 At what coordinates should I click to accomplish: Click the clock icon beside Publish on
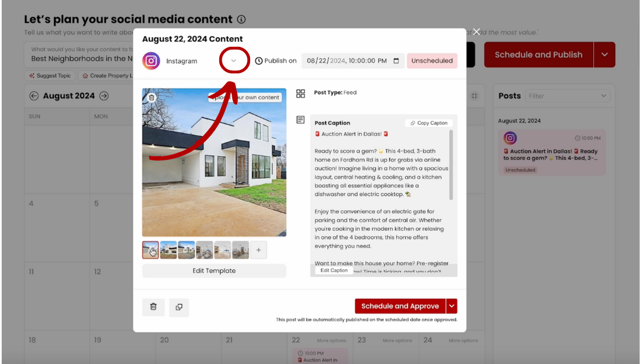pos(259,61)
